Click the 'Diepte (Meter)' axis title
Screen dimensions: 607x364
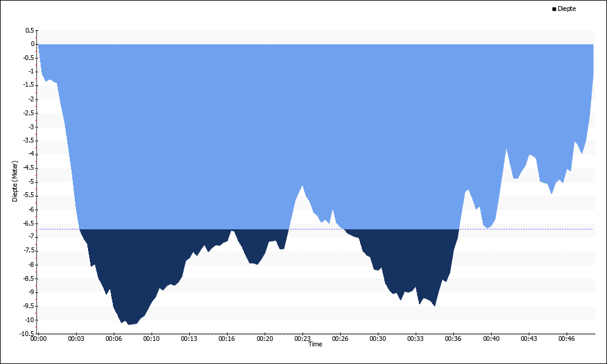tap(15, 181)
